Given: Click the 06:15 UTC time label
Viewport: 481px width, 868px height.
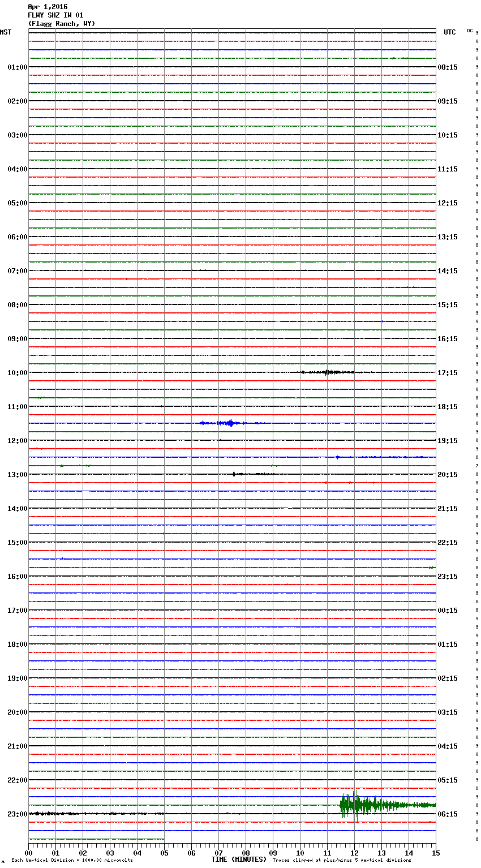Looking at the screenshot, I should (448, 814).
